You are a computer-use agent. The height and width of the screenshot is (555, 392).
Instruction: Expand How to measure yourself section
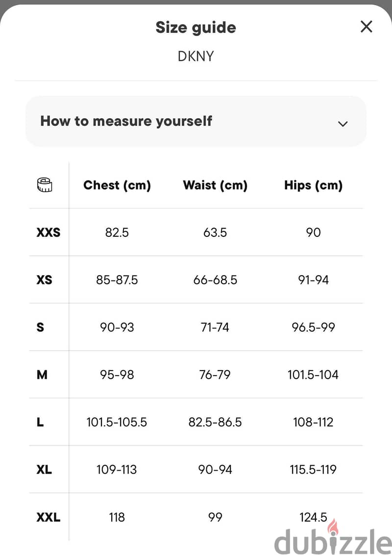(196, 121)
